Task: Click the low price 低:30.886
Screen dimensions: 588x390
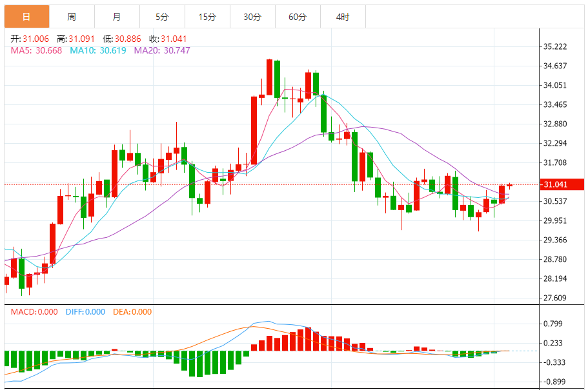Action: point(122,39)
